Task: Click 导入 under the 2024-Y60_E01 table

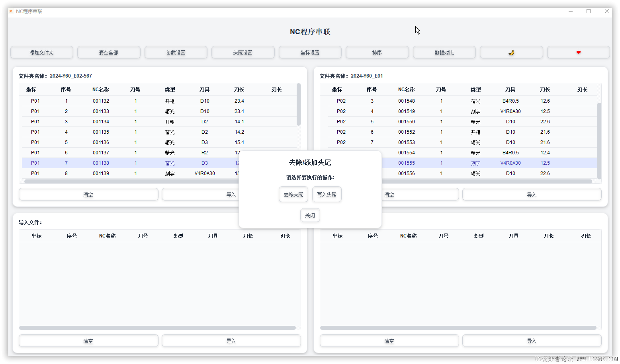Action: pyautogui.click(x=532, y=195)
